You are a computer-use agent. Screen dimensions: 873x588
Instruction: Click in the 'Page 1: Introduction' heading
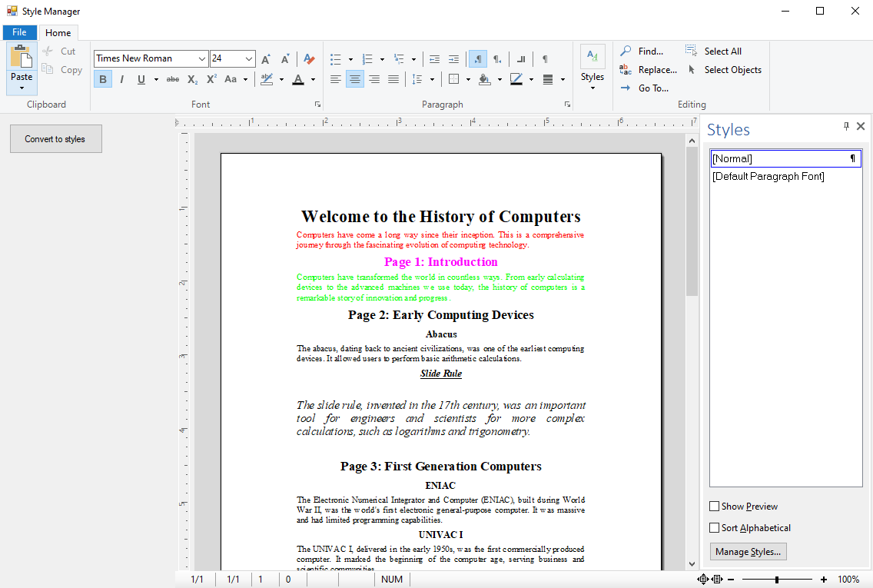pyautogui.click(x=440, y=262)
